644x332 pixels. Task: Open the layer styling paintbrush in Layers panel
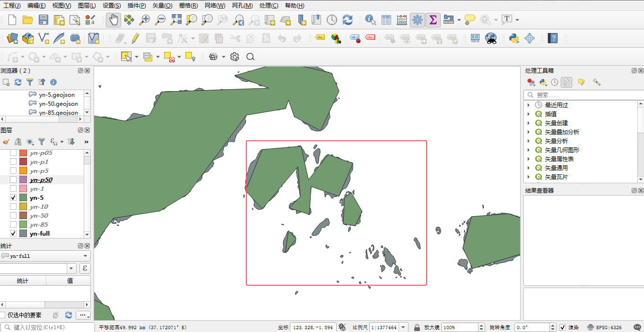(x=6, y=142)
